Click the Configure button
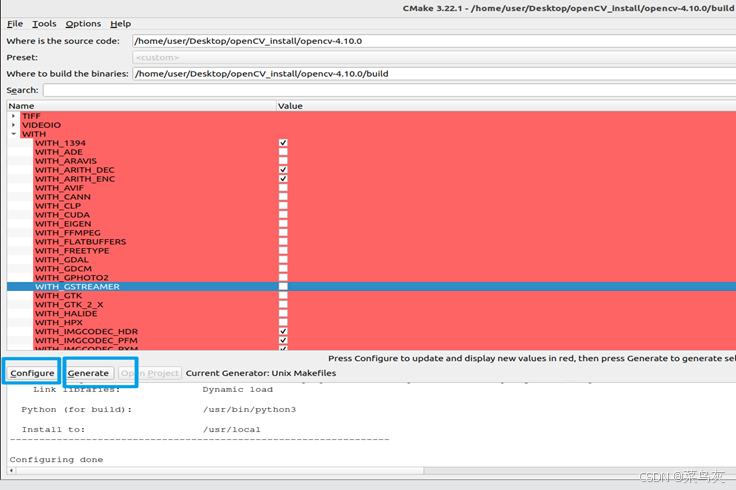 click(x=32, y=373)
